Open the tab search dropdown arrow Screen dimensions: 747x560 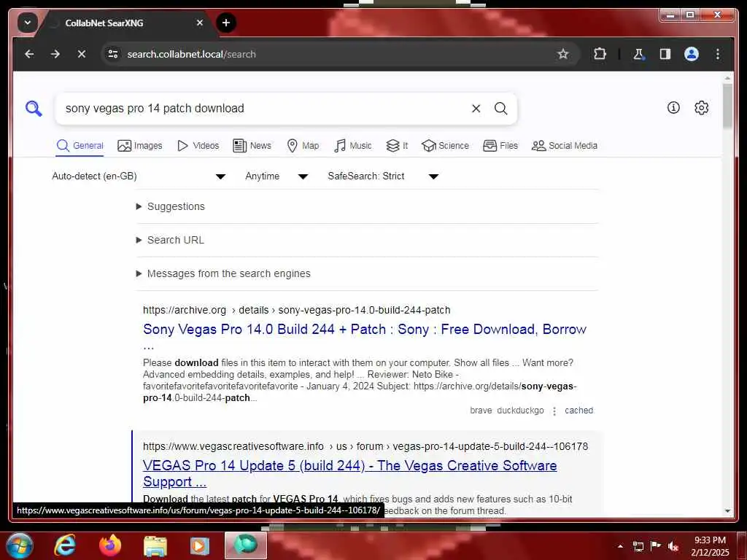click(x=28, y=23)
